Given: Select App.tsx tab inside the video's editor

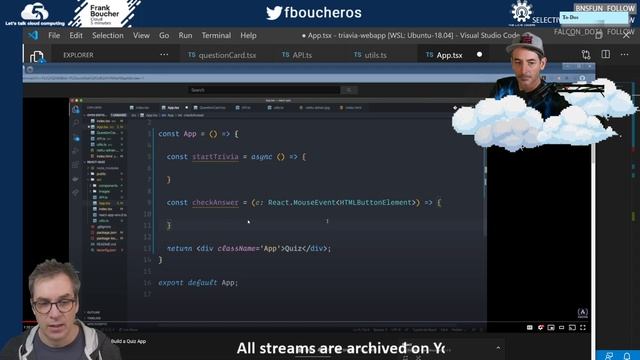Looking at the screenshot, I should 173,108.
